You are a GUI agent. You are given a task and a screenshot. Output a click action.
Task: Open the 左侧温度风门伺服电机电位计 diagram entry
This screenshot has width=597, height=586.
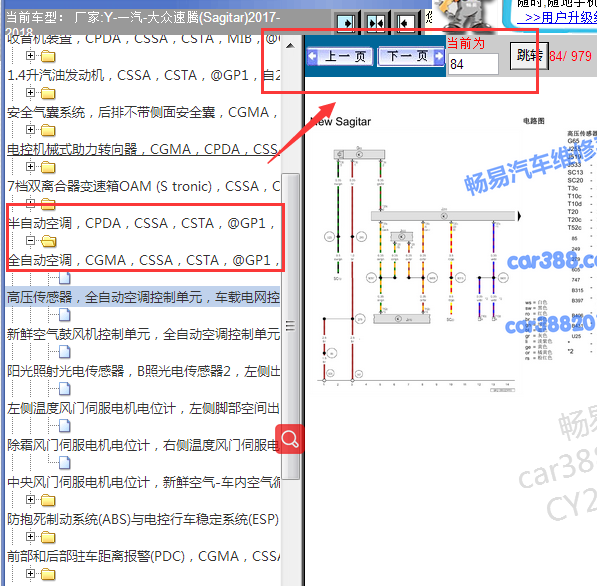pyautogui.click(x=144, y=408)
